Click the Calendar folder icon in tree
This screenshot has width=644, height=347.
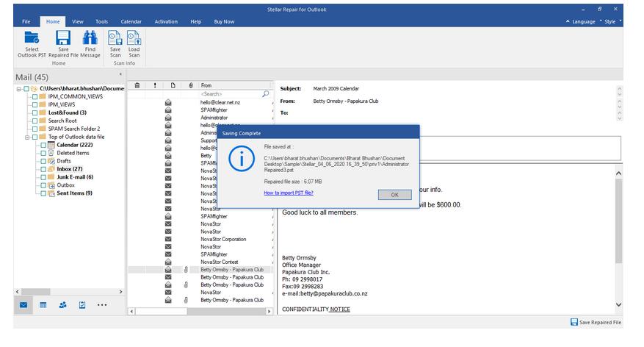pos(51,145)
